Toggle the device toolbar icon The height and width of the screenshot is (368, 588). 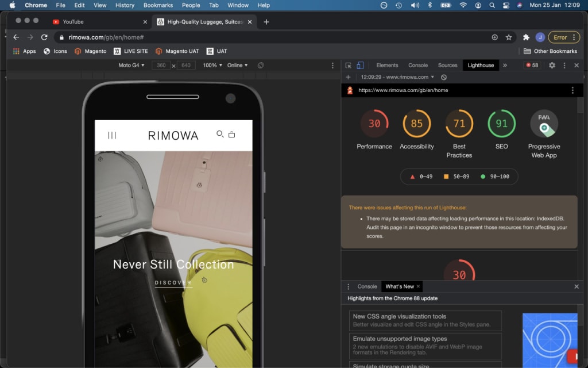[360, 66]
